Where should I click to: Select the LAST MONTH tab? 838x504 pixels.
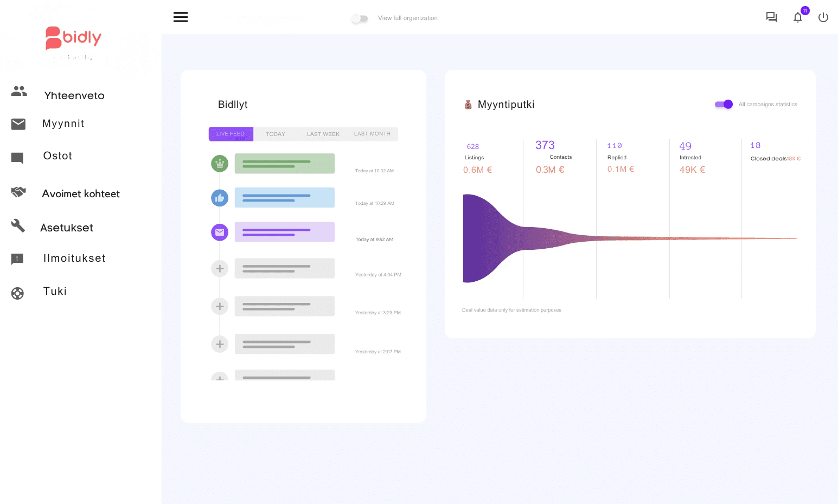tap(373, 134)
